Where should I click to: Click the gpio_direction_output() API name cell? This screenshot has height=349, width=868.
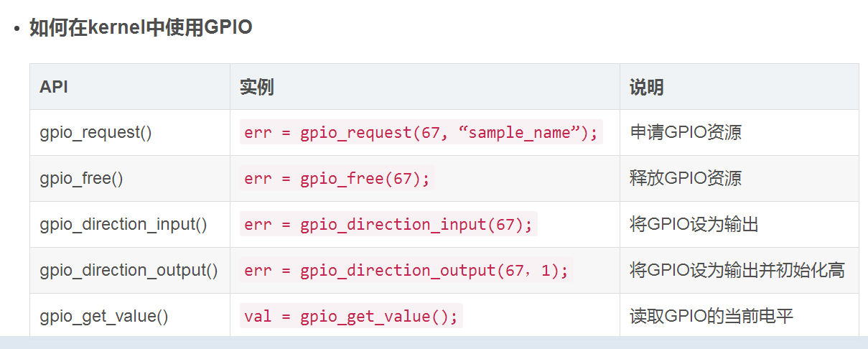coord(129,271)
